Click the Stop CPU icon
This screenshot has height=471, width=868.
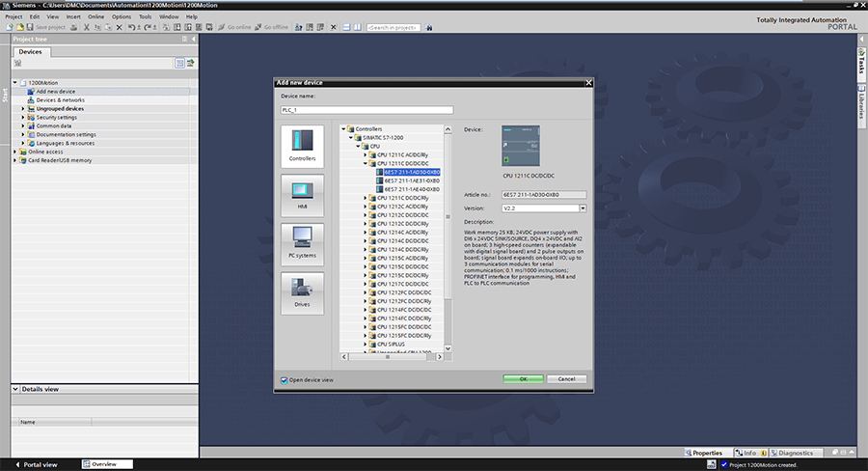(x=320, y=27)
